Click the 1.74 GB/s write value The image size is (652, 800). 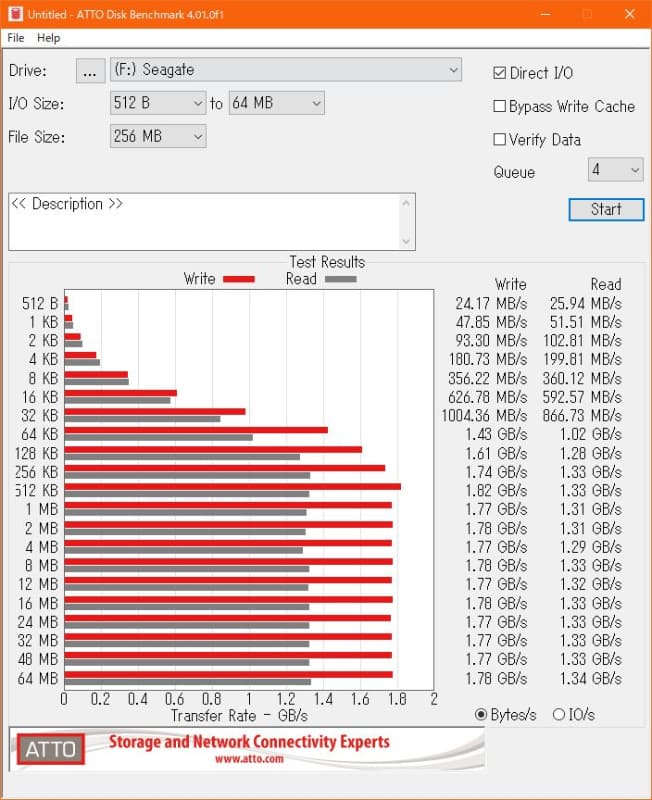[496, 472]
